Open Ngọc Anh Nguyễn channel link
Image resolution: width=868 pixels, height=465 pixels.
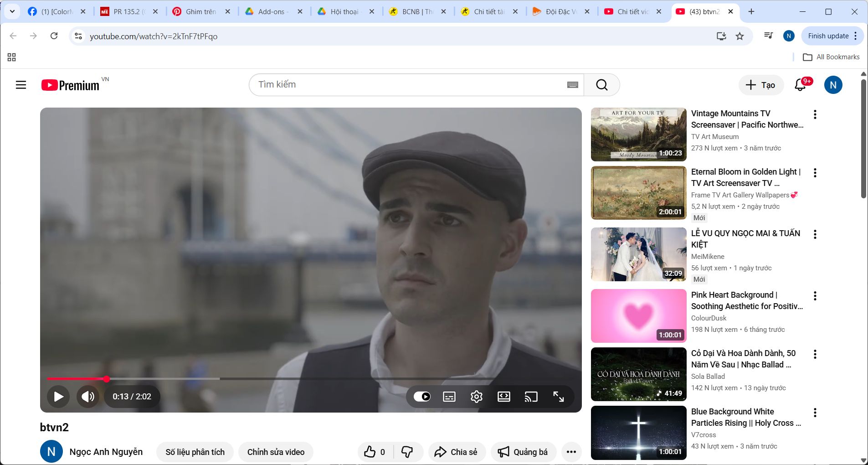click(106, 452)
